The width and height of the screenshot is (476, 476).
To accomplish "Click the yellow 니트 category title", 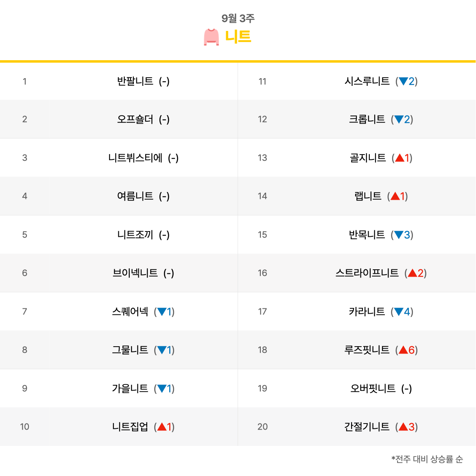I will 238,37.
